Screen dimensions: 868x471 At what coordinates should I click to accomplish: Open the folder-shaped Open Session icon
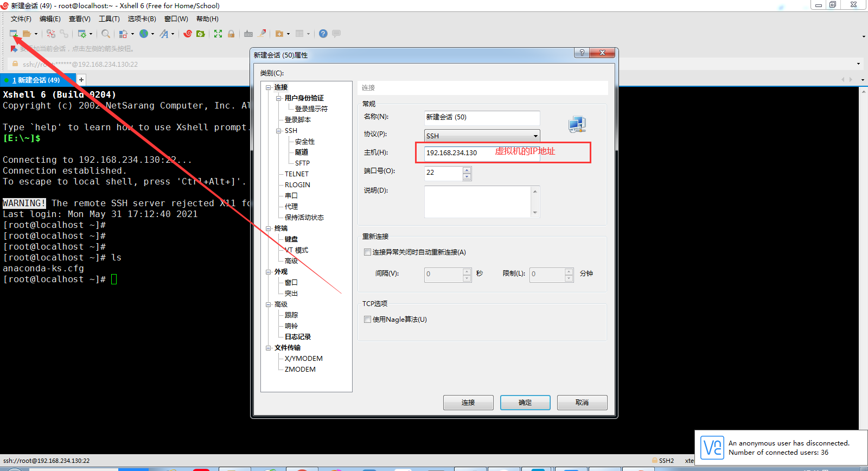click(x=27, y=34)
